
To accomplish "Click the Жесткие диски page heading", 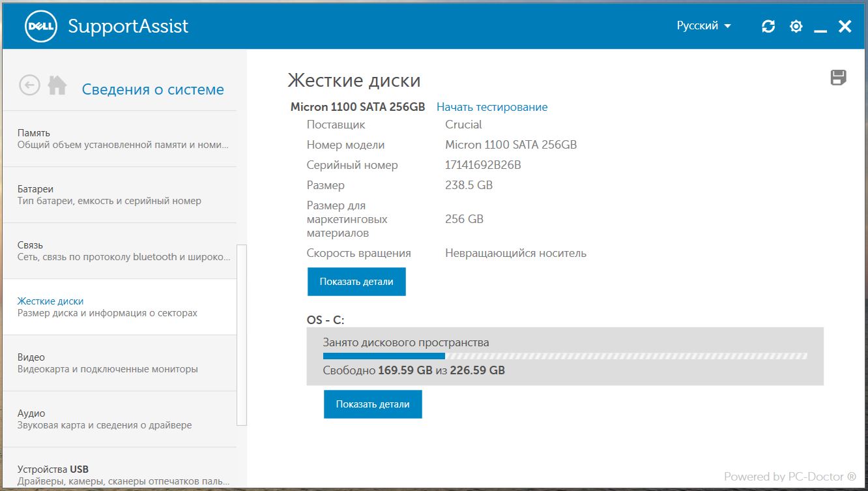I will click(x=354, y=80).
